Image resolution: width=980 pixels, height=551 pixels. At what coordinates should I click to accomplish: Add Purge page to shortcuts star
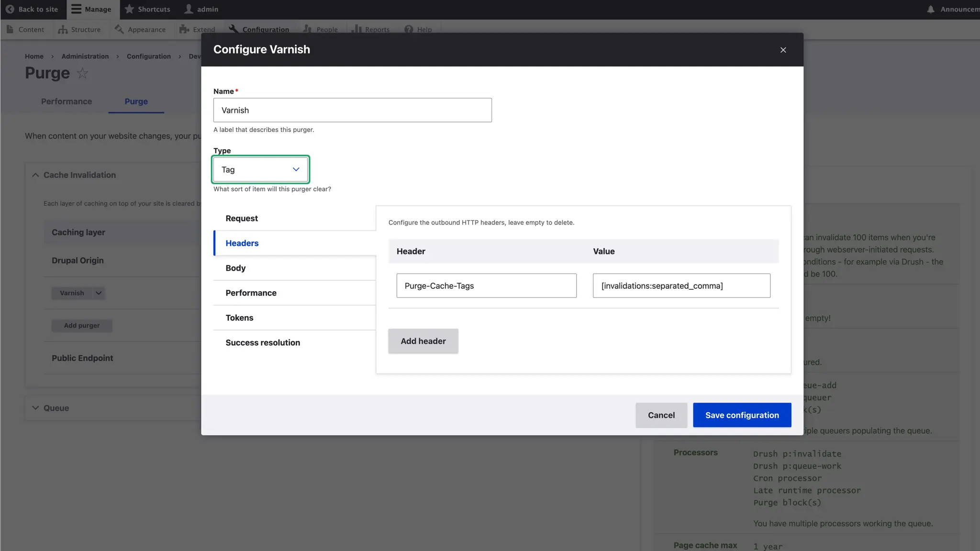click(82, 73)
